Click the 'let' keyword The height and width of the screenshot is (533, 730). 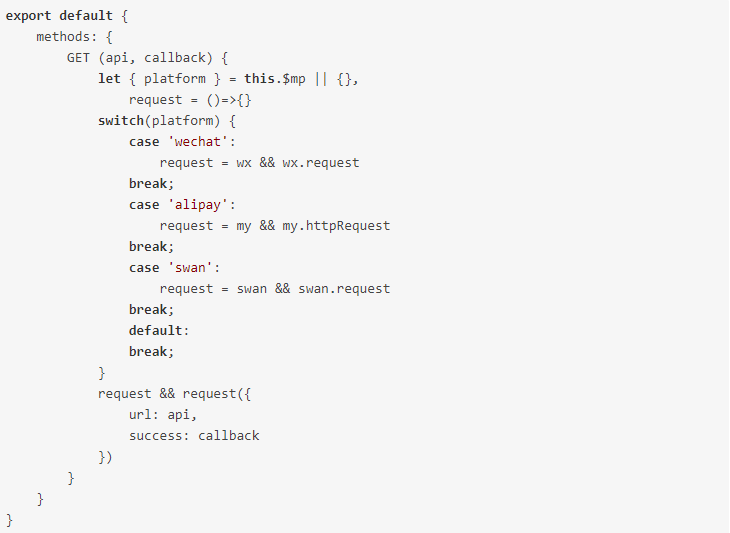click(109, 79)
